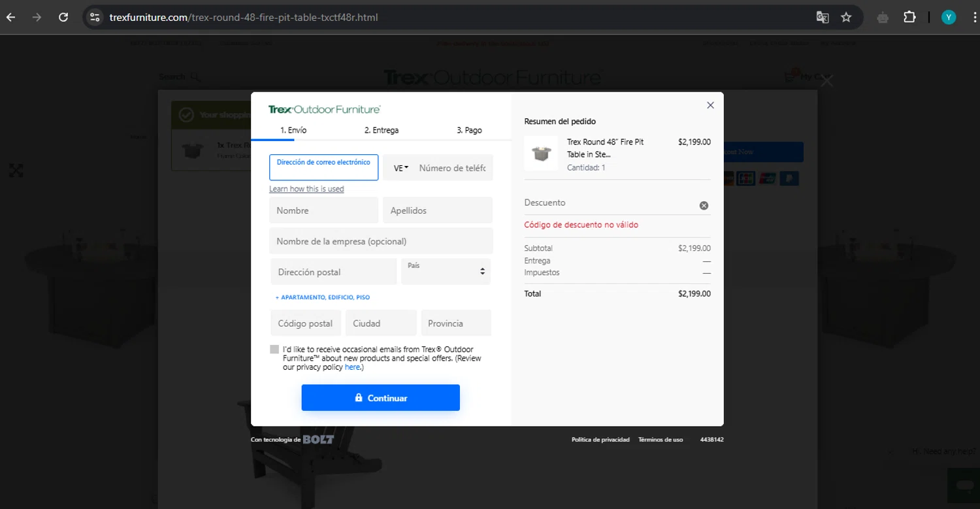Click the background page search icon

[195, 77]
